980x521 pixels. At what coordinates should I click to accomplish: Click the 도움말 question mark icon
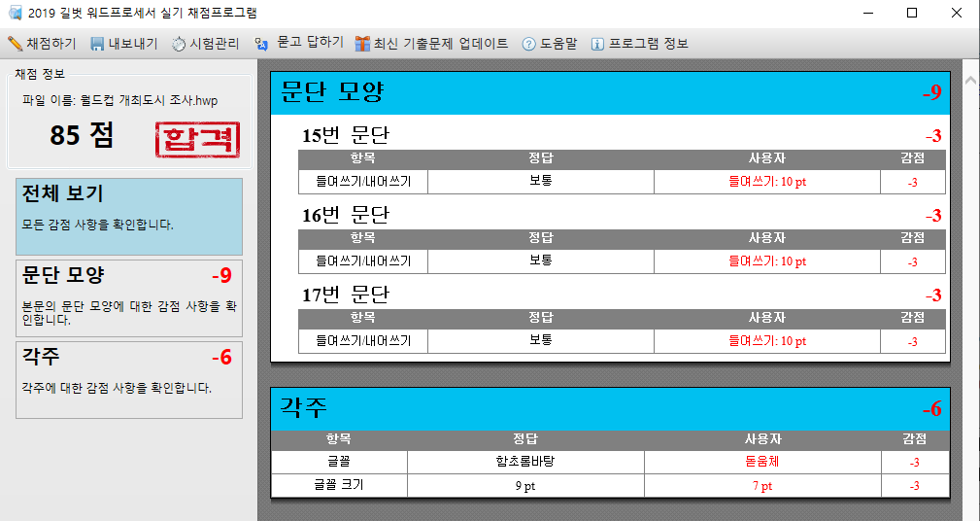click(x=528, y=44)
